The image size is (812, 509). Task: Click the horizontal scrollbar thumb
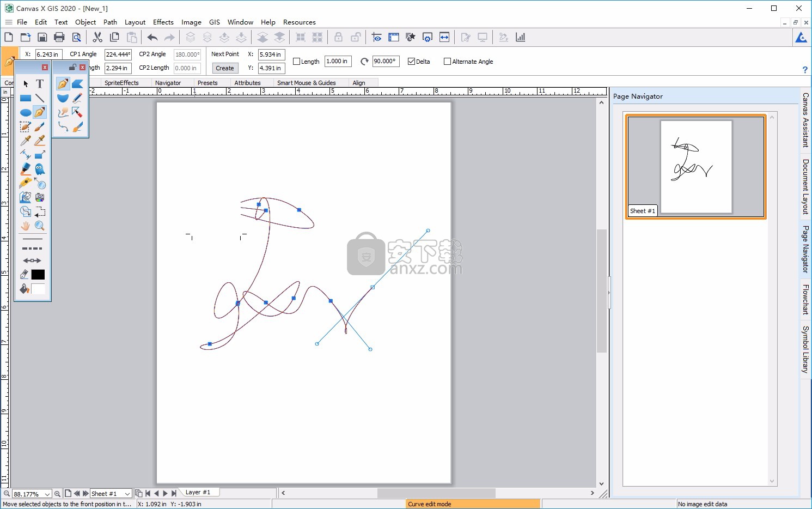coord(436,493)
